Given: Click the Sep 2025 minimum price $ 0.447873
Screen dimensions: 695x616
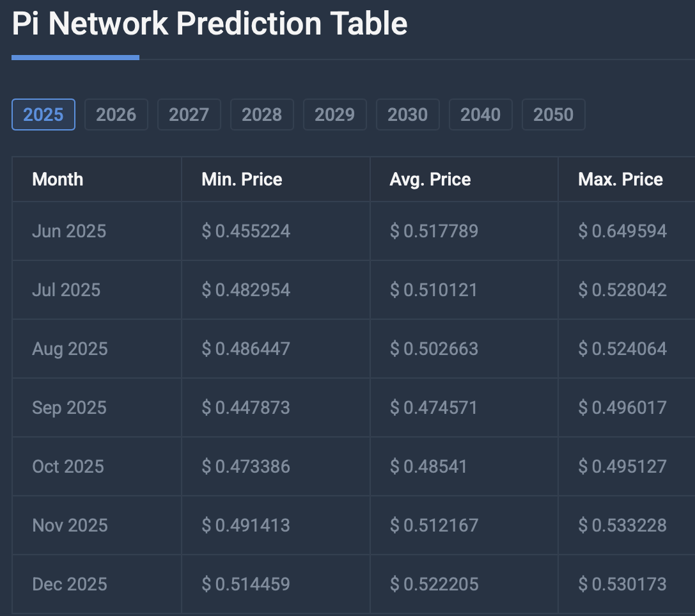Looking at the screenshot, I should pos(246,407).
